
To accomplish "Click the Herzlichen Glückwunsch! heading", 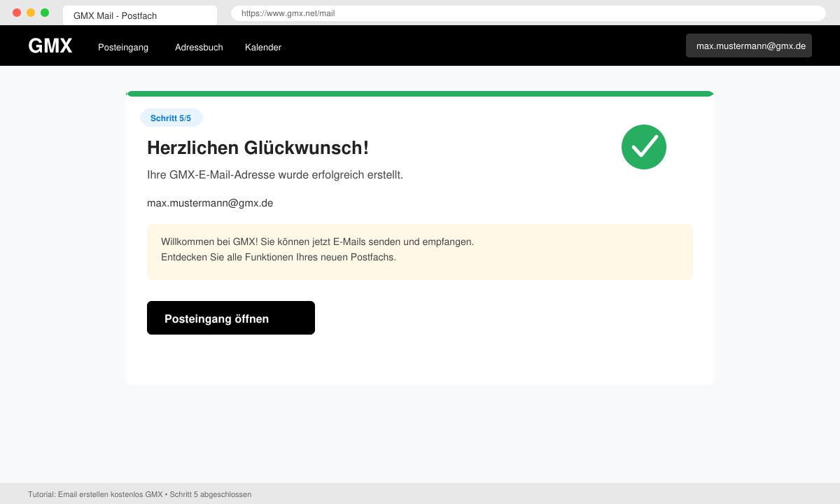I will pyautogui.click(x=258, y=148).
